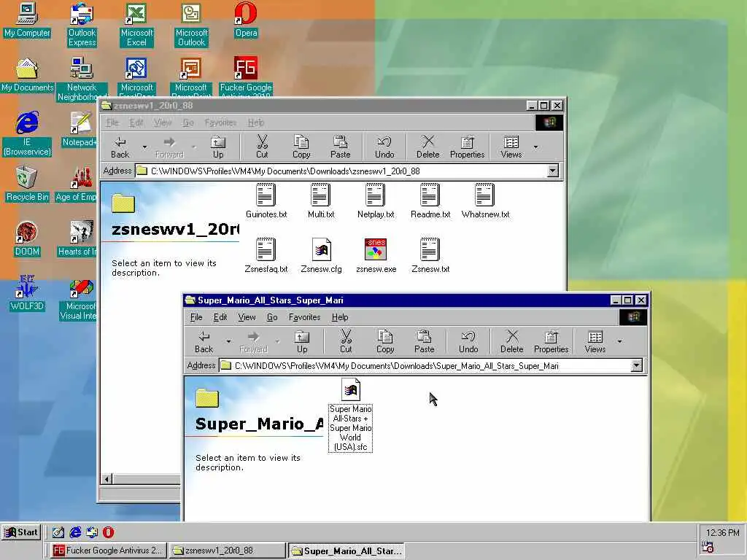Viewport: 747px width, 560px height.
Task: Open Edit menu in Super_Mario window
Action: 220,317
